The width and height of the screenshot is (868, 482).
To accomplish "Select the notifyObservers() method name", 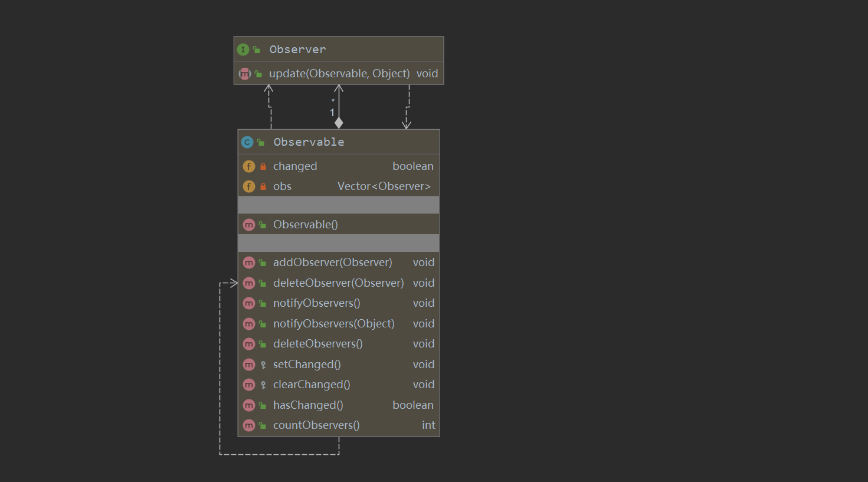I will point(317,303).
